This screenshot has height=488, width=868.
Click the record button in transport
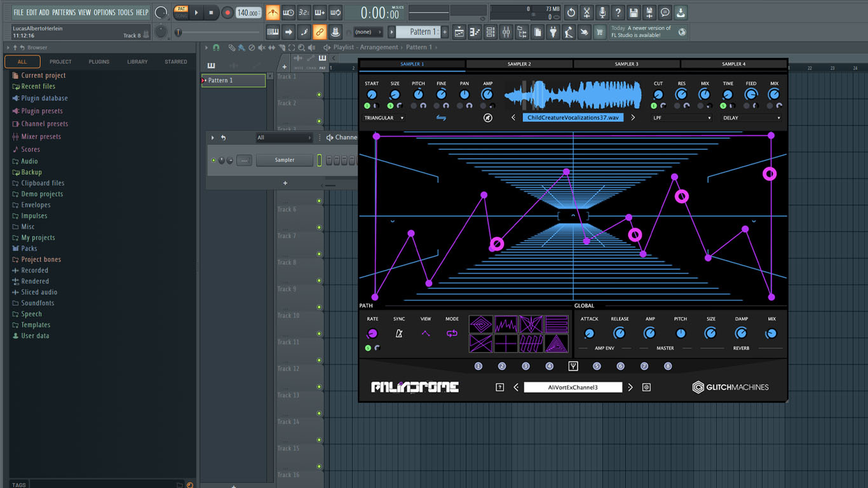(227, 13)
